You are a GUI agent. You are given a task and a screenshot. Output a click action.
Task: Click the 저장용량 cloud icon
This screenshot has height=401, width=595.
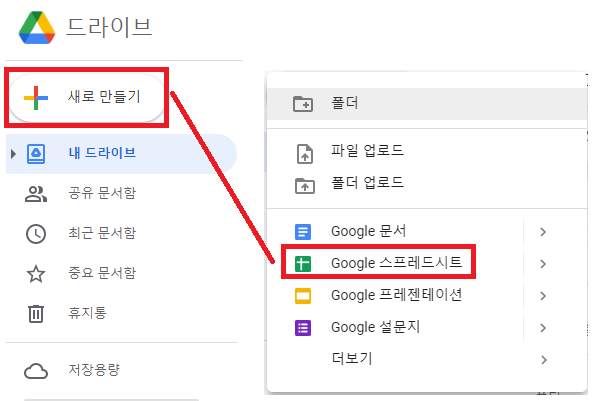click(x=36, y=371)
